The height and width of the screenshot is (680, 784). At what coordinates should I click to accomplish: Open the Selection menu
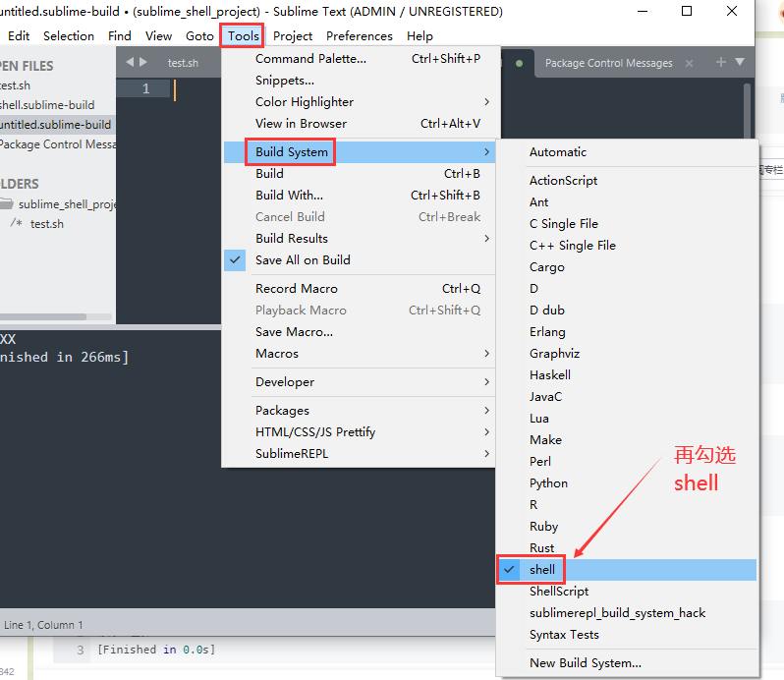click(69, 36)
